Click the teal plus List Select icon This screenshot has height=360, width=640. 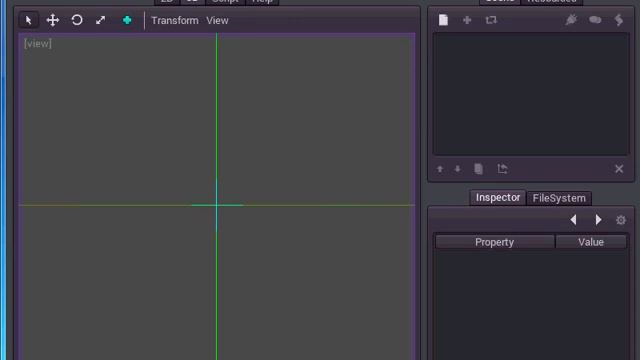click(127, 20)
